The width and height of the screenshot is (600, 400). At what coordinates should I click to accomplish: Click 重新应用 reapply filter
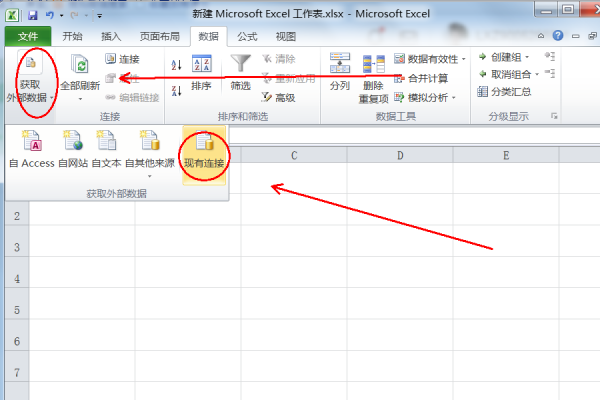[x=289, y=78]
